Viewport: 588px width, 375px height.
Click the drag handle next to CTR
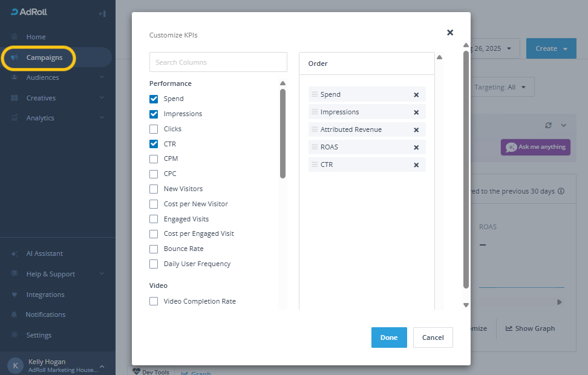(x=315, y=165)
